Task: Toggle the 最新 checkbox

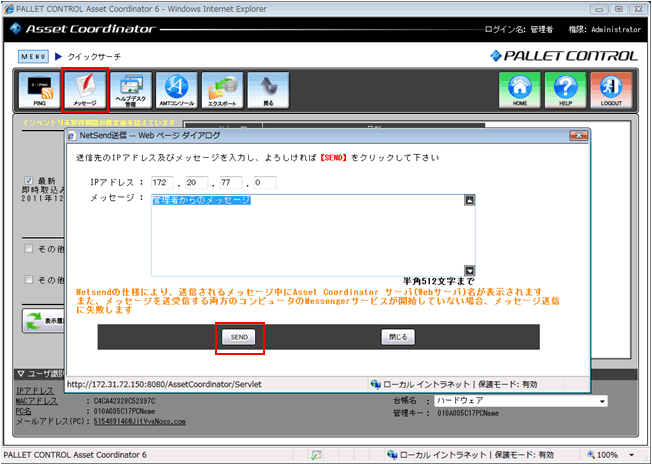Action: coord(29,181)
